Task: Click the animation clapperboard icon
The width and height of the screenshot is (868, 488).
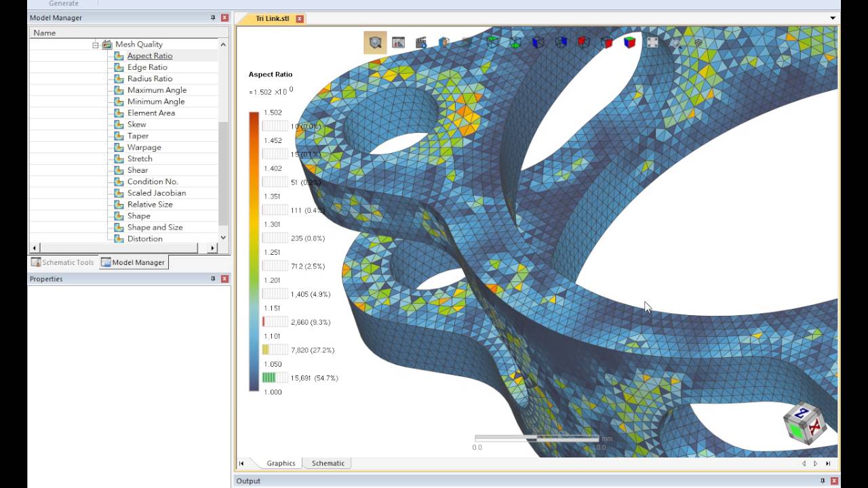Action: (421, 43)
